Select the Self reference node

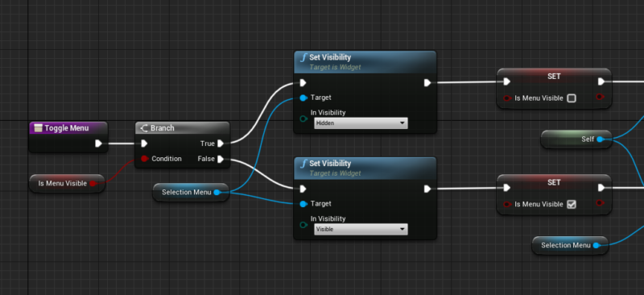(576, 139)
